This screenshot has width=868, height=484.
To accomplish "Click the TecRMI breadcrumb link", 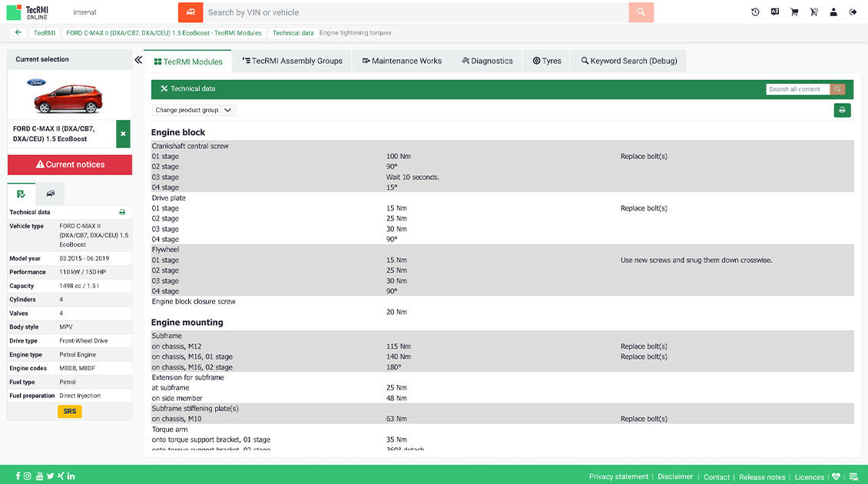I will (45, 33).
